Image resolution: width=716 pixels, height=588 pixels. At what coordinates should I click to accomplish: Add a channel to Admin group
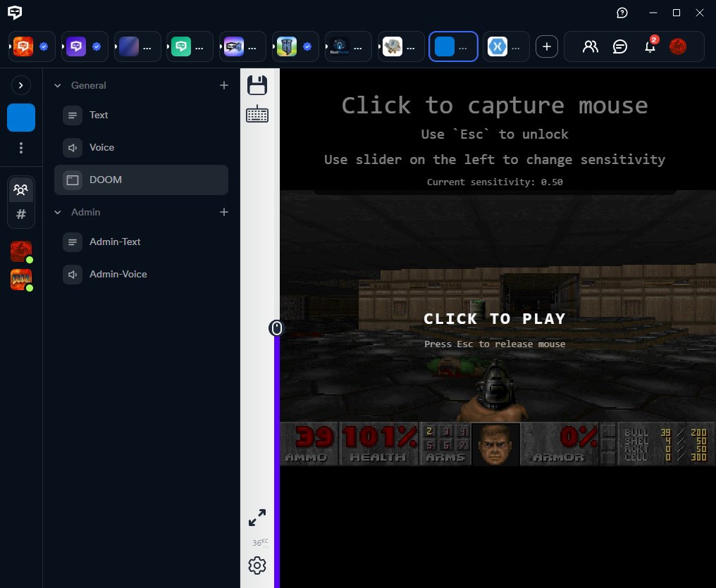(224, 212)
